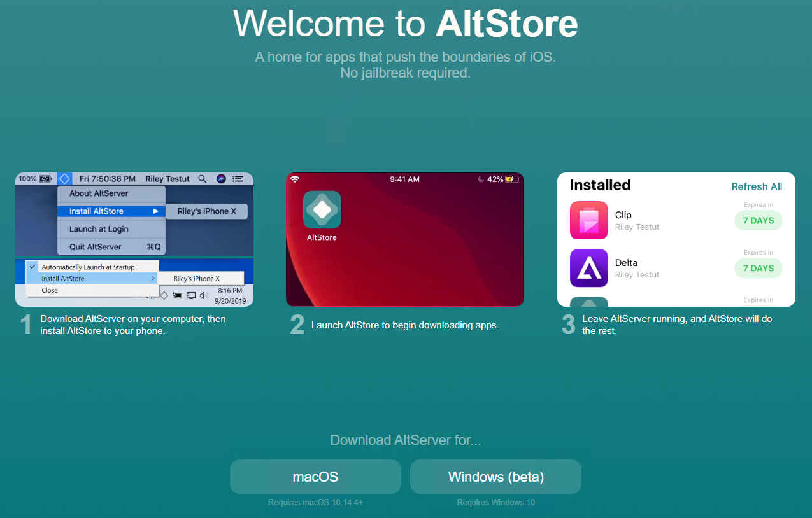The width and height of the screenshot is (812, 518).
Task: Open the purple Delta app icon
Action: (588, 268)
